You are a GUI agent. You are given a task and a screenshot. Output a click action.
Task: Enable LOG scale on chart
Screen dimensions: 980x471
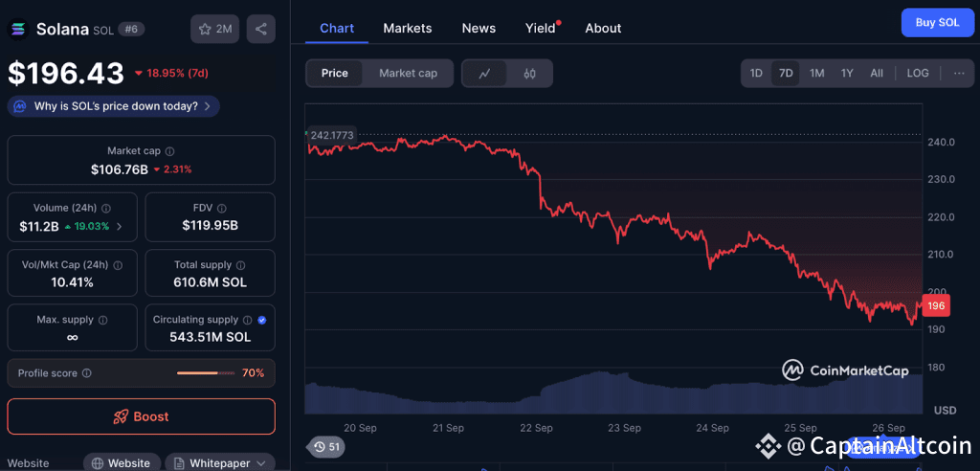point(918,73)
